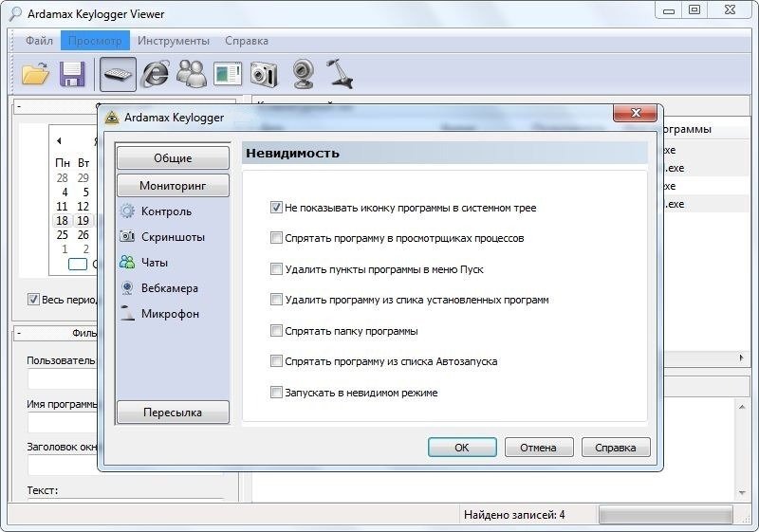Select date 4 in calendar

[x=65, y=193]
